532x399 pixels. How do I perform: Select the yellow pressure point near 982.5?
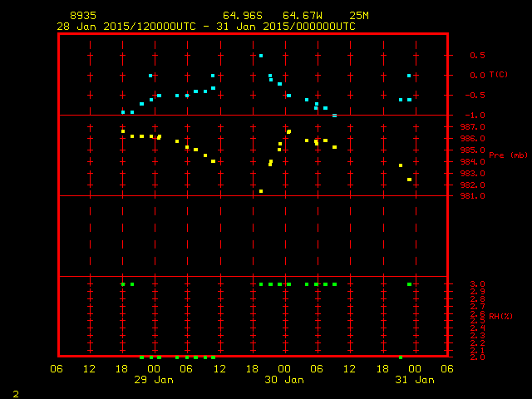tap(409, 180)
